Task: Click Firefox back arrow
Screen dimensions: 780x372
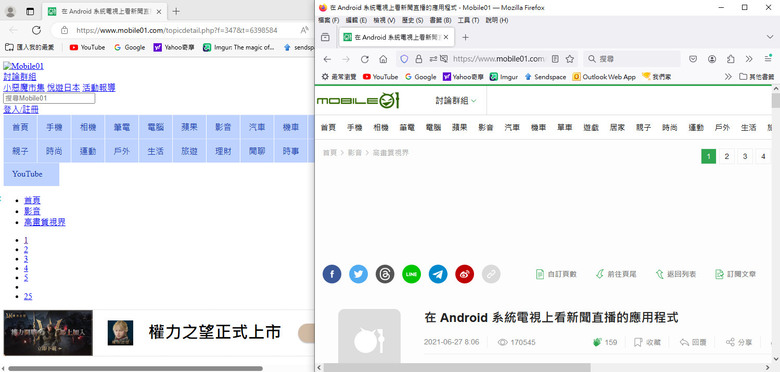Action: [x=327, y=59]
